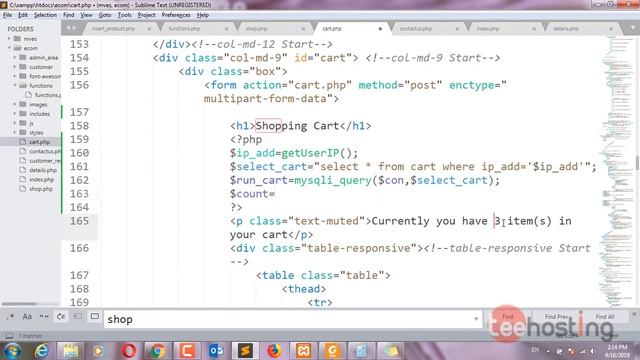Image resolution: width=640 pixels, height=360 pixels.
Task: Expand the includes folder
Action: 15,114
